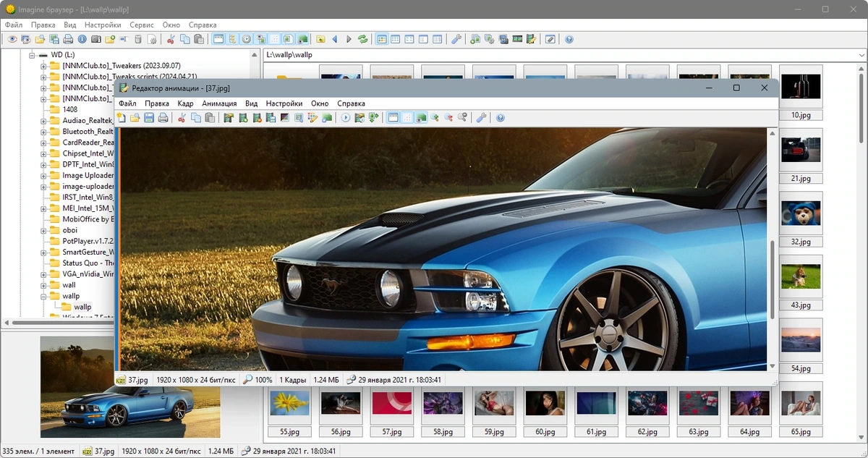Viewport: 868px width, 458px height.
Task: Expand the [NNMClub.to]_Tweakers (2023.09.07) folder
Action: pos(43,66)
